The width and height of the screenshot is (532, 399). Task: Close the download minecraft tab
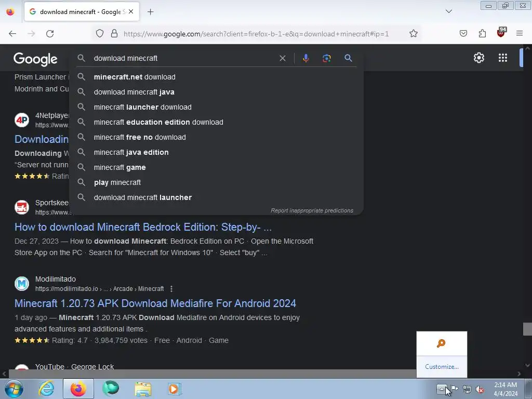point(131,11)
